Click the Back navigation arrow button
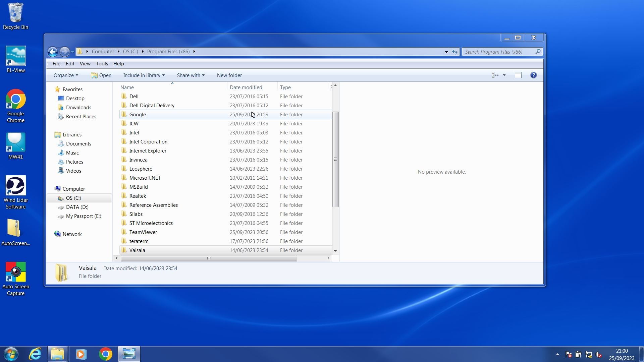This screenshot has width=644, height=362. (x=53, y=52)
